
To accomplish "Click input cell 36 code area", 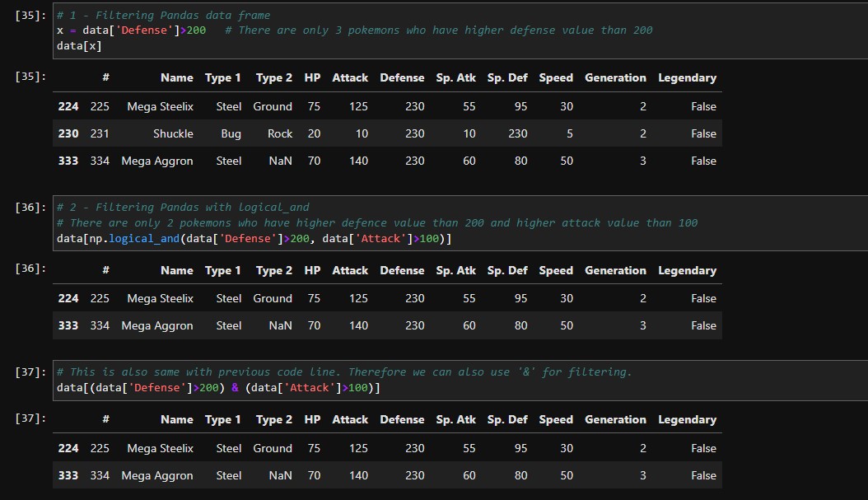I will (x=460, y=223).
